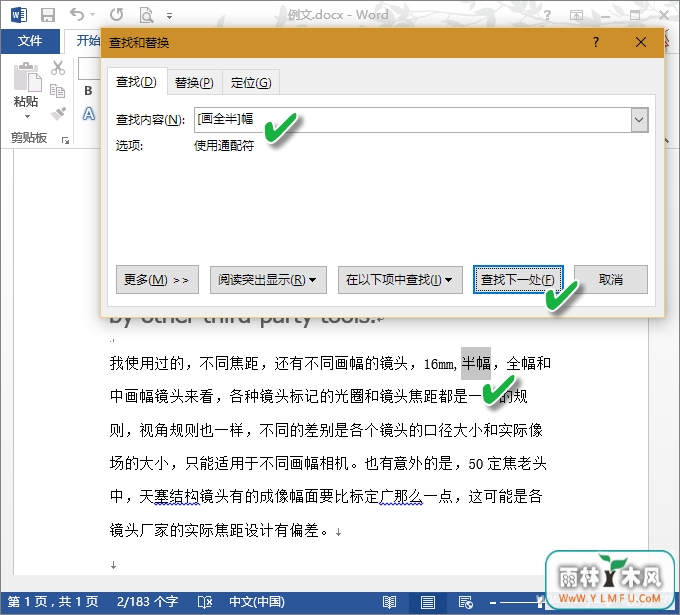Open Word help in the title bar
Image resolution: width=680 pixels, height=615 pixels.
click(x=547, y=15)
